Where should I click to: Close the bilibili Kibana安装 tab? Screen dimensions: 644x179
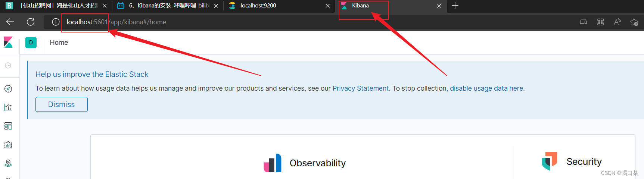tap(216, 6)
